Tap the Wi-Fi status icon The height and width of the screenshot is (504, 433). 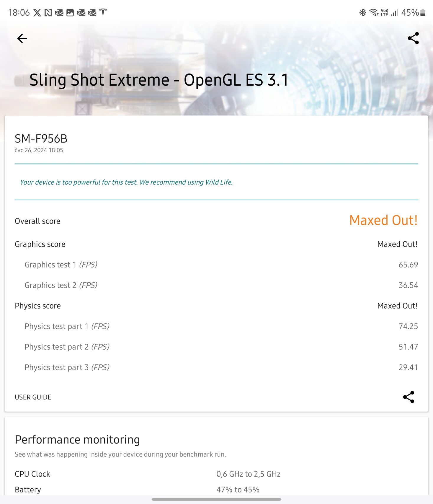[374, 13]
